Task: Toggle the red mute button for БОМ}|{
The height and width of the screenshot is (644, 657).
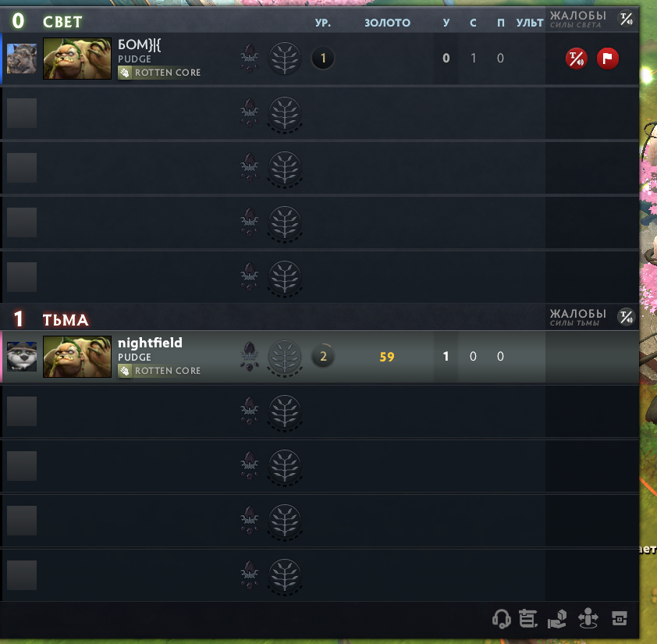Action: (x=576, y=59)
